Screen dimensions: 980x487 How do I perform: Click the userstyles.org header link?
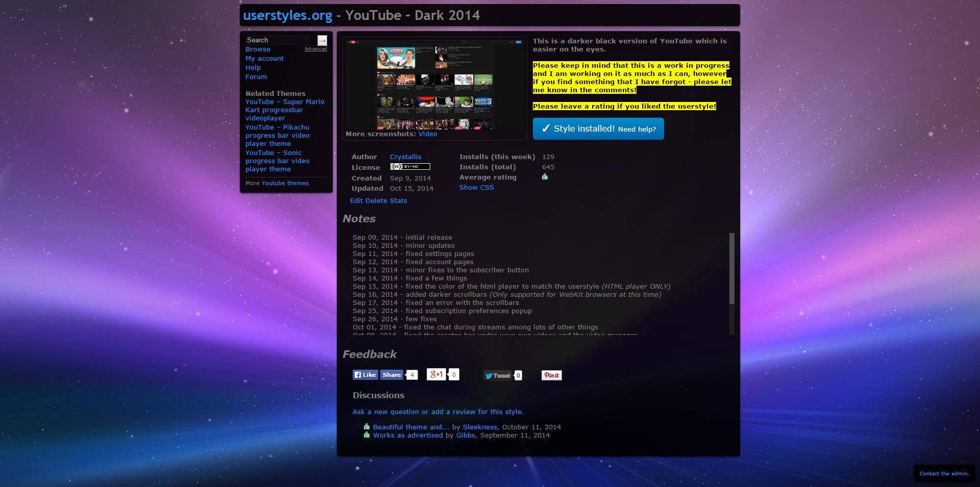[x=288, y=15]
